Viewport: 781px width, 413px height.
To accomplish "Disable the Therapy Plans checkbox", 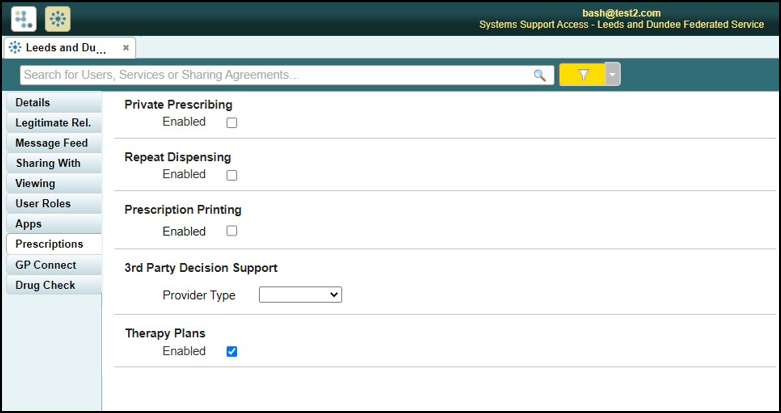I will (232, 351).
